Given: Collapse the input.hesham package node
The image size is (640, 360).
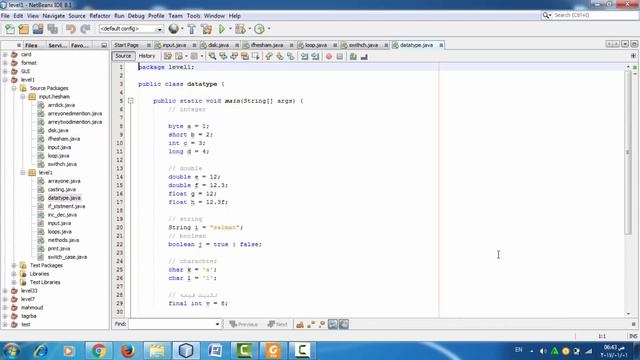Looking at the screenshot, I should coord(23,97).
